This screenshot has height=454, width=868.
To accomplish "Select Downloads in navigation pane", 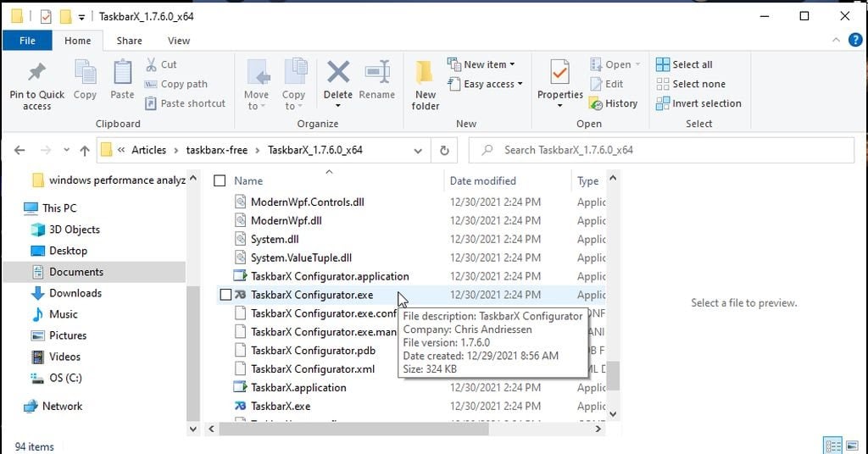I will pyautogui.click(x=75, y=293).
